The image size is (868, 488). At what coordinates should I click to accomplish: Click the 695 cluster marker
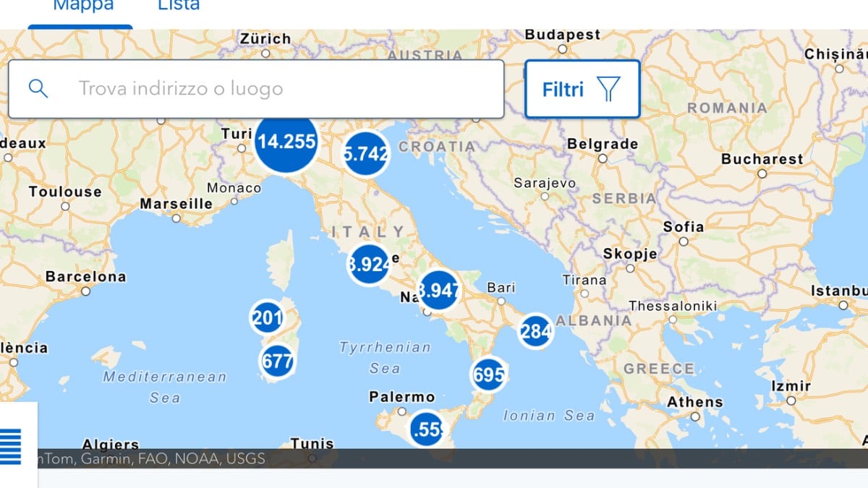488,374
